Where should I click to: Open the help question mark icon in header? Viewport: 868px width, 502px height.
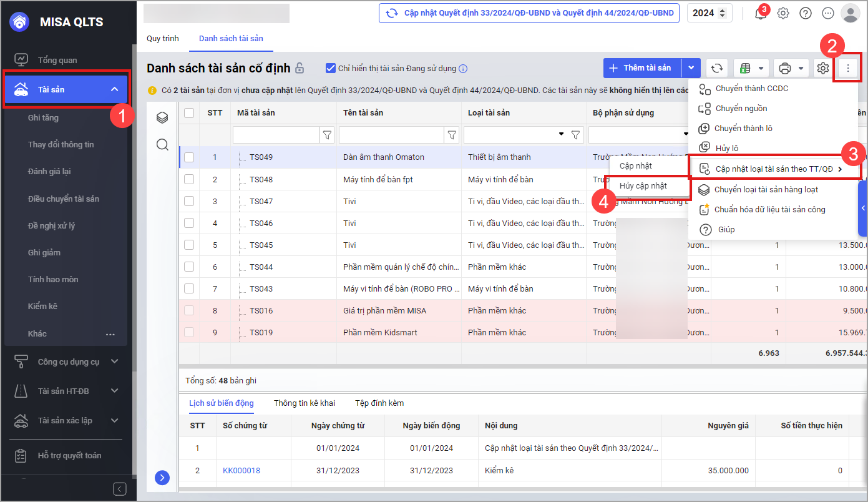(806, 13)
